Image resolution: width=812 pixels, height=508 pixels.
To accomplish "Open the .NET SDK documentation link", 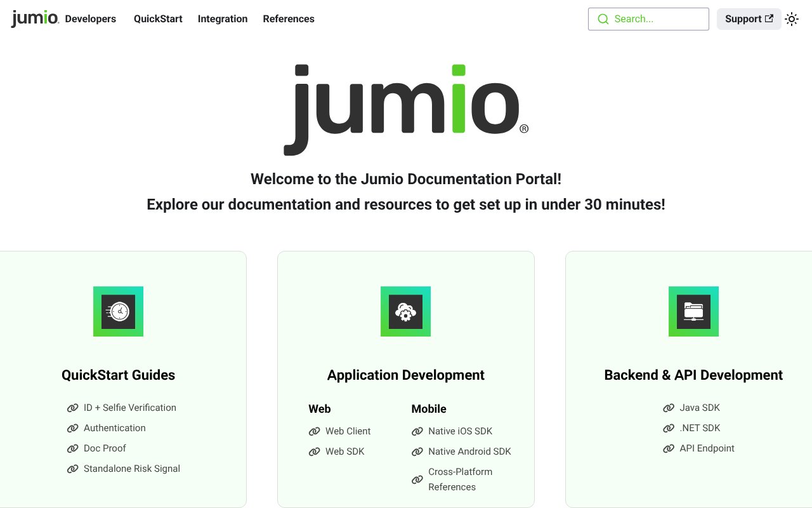I will click(700, 428).
